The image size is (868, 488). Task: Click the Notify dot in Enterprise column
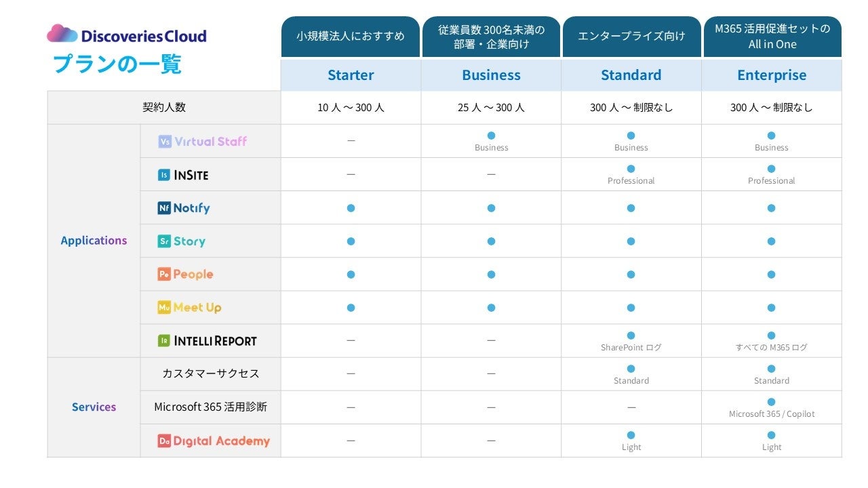[771, 208]
